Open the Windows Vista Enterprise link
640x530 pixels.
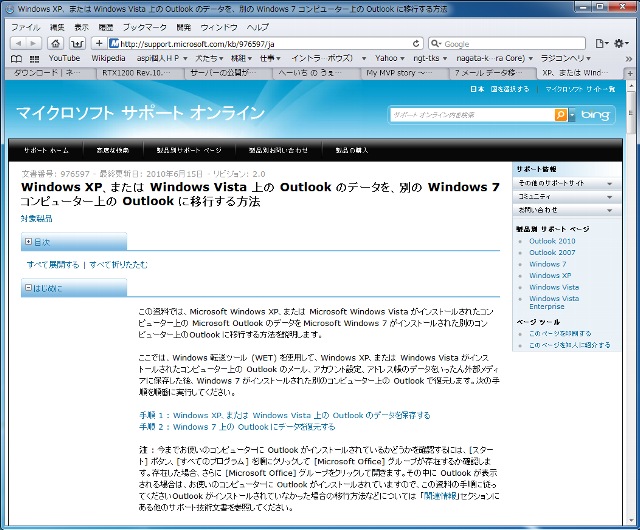click(x=554, y=303)
